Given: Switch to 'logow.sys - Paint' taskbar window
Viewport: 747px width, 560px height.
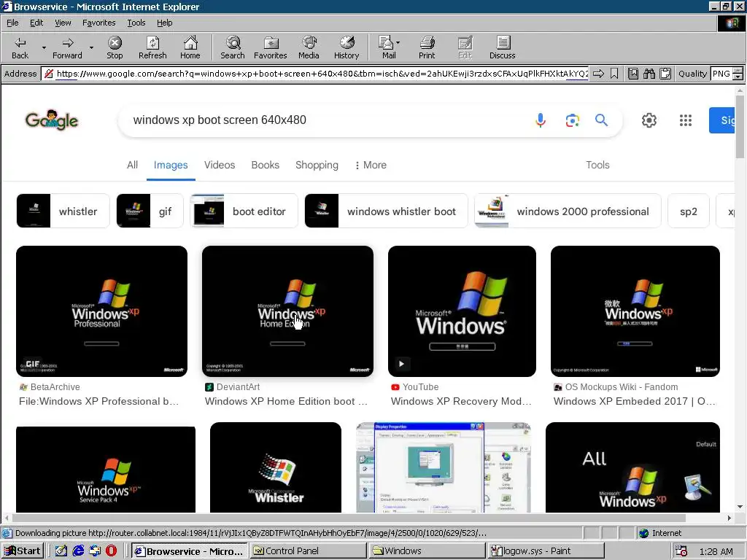Looking at the screenshot, I should (546, 551).
